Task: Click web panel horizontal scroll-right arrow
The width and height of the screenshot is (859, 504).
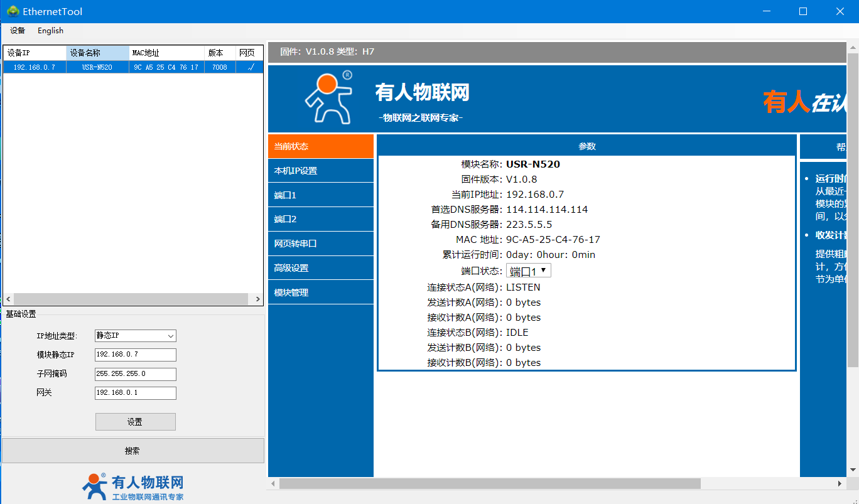Action: (840, 483)
